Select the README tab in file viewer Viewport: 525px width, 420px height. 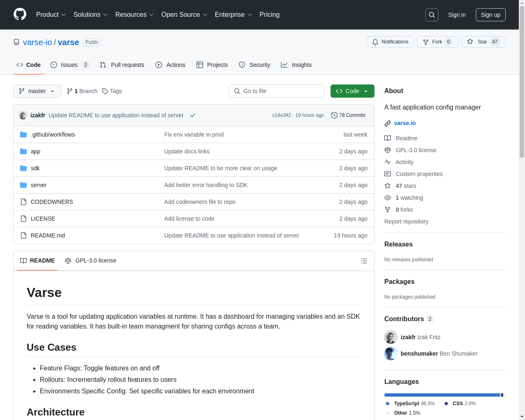[x=37, y=261]
